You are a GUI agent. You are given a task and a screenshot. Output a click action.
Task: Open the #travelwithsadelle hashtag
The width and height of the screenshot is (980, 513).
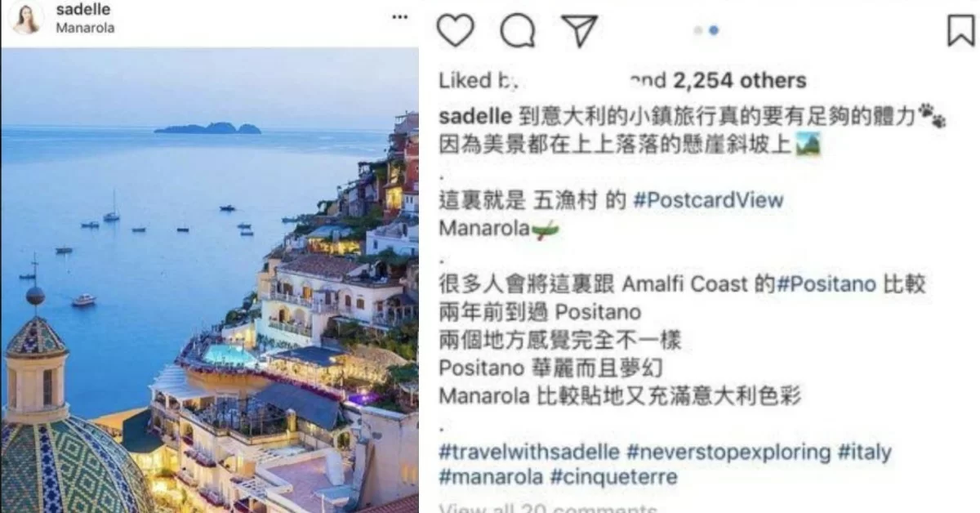click(x=530, y=452)
